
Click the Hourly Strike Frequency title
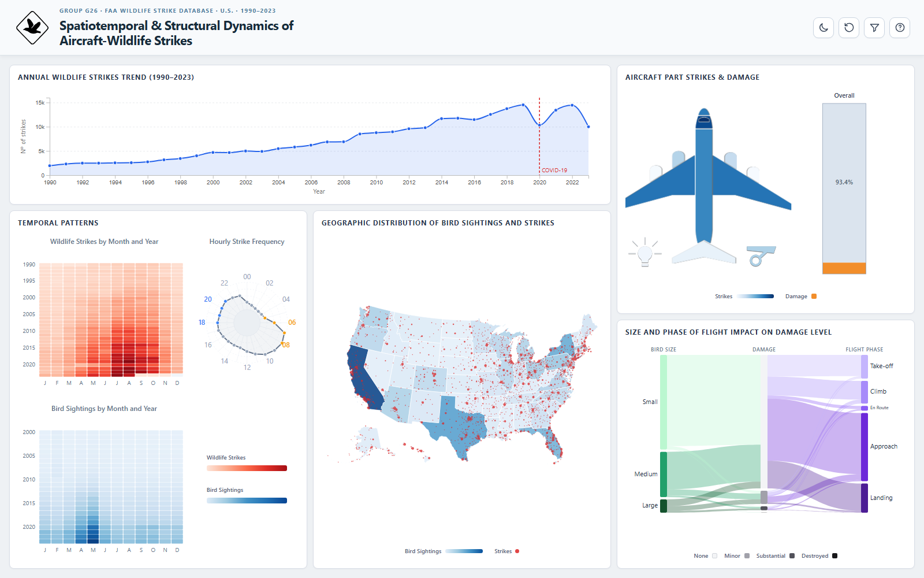click(247, 242)
